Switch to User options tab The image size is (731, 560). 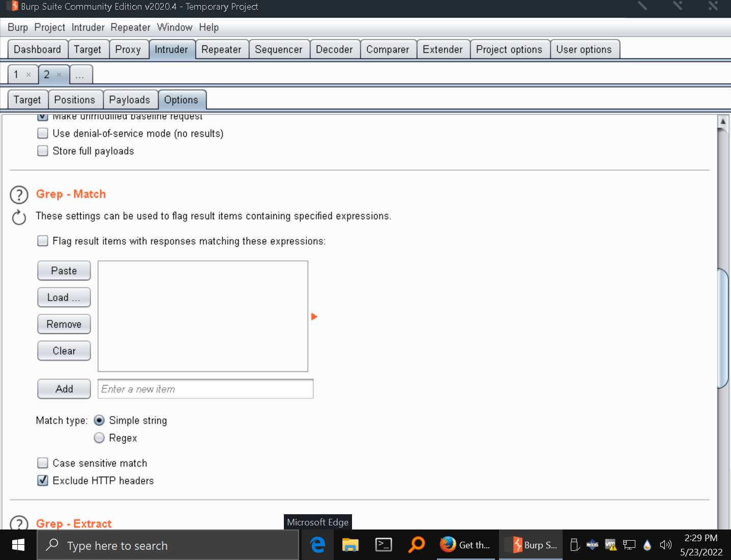(584, 49)
